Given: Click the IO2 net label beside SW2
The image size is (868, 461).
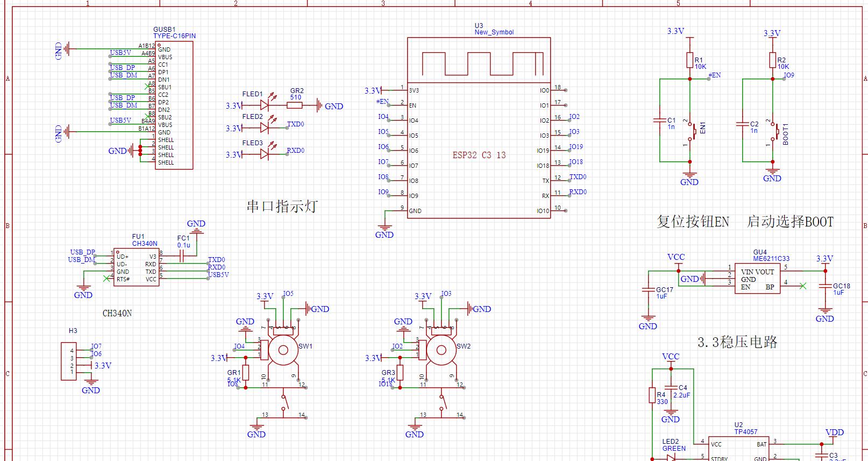Looking at the screenshot, I should pos(397,346).
